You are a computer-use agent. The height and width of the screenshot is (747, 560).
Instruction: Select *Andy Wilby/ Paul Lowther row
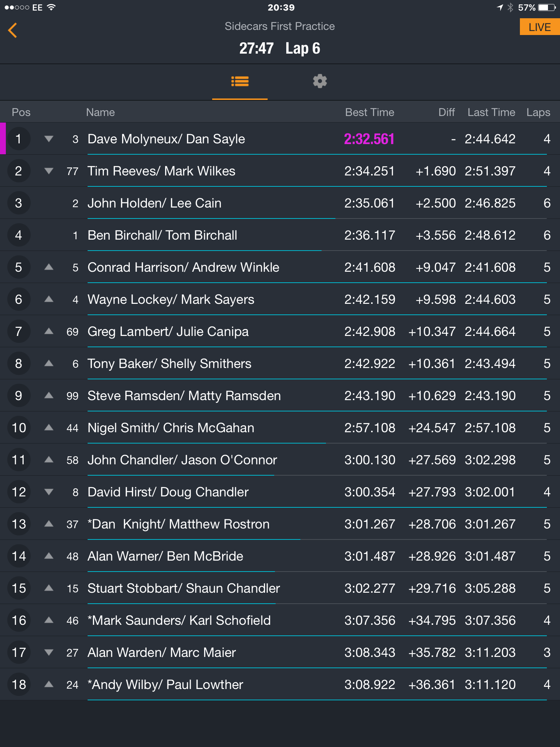[280, 684]
